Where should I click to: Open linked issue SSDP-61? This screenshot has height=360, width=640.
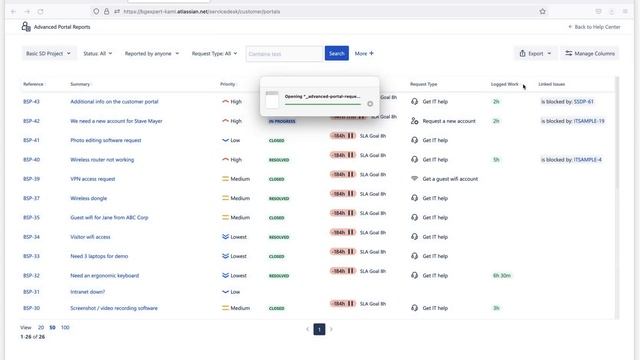[584, 102]
